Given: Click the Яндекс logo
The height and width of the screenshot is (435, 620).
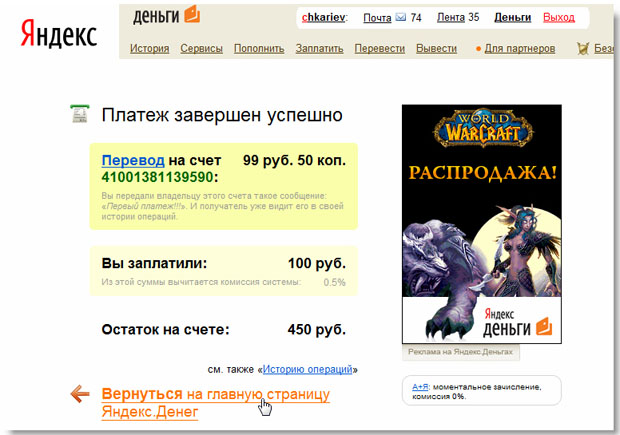Looking at the screenshot, I should [59, 34].
